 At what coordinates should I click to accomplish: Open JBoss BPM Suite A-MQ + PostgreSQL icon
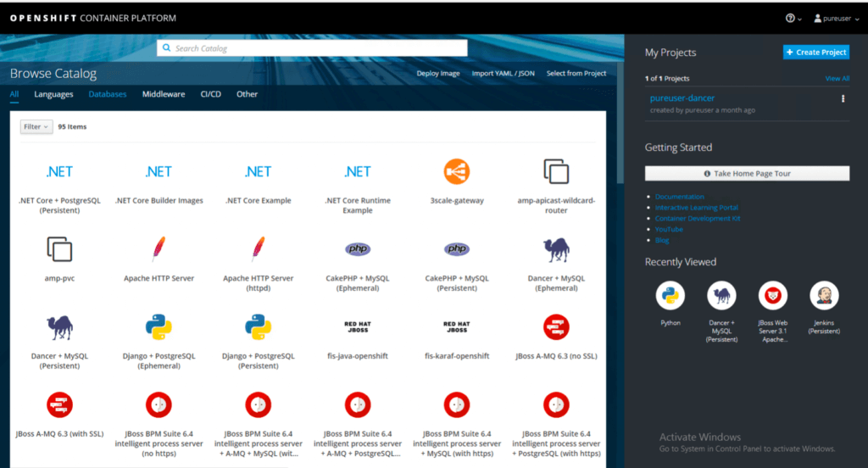click(358, 405)
